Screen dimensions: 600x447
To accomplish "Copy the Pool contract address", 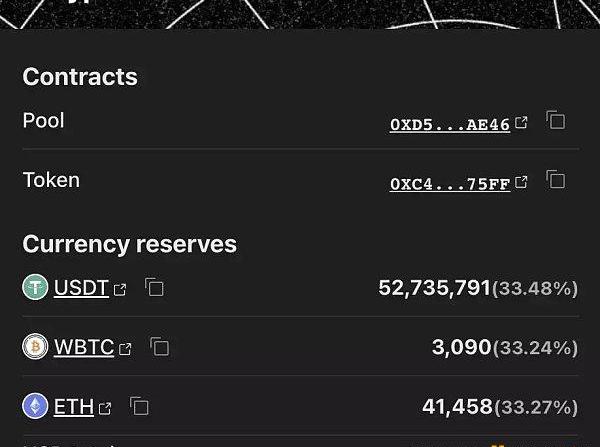I will (556, 121).
